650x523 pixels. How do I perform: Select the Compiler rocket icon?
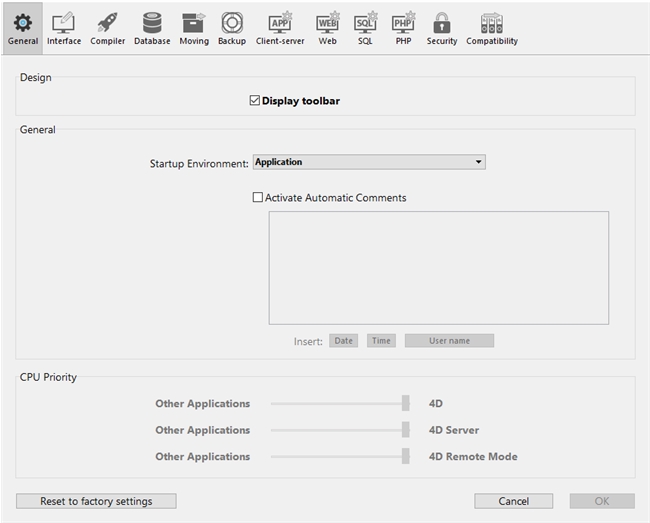tap(107, 23)
